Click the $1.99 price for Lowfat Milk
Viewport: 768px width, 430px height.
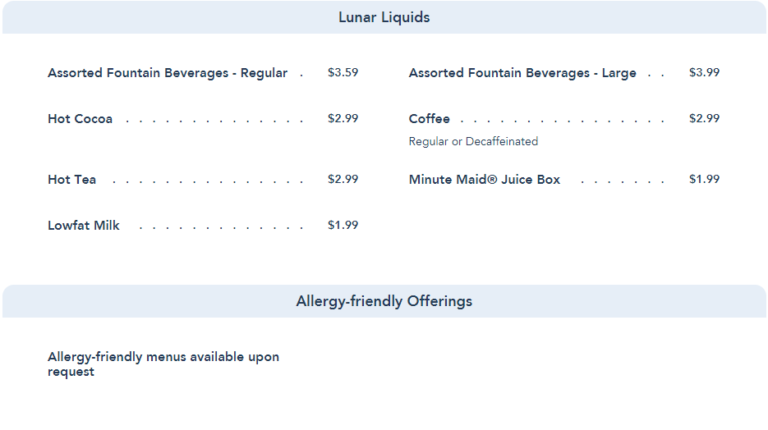343,226
